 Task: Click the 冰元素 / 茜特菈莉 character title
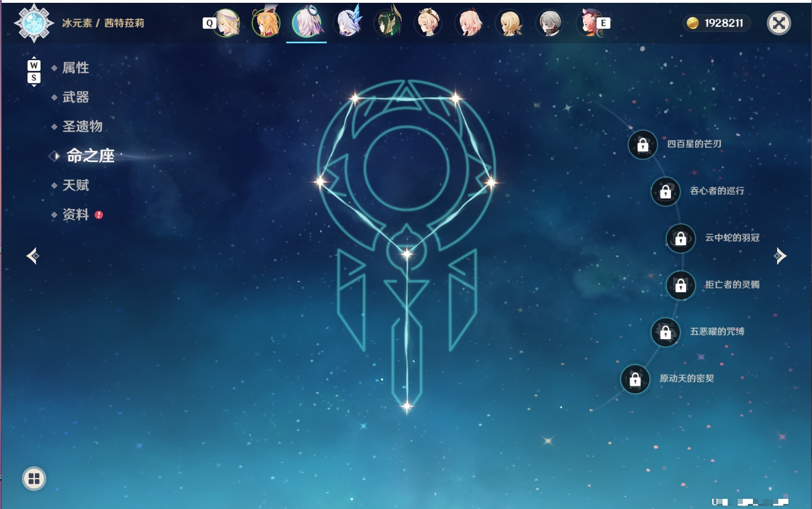[103, 23]
